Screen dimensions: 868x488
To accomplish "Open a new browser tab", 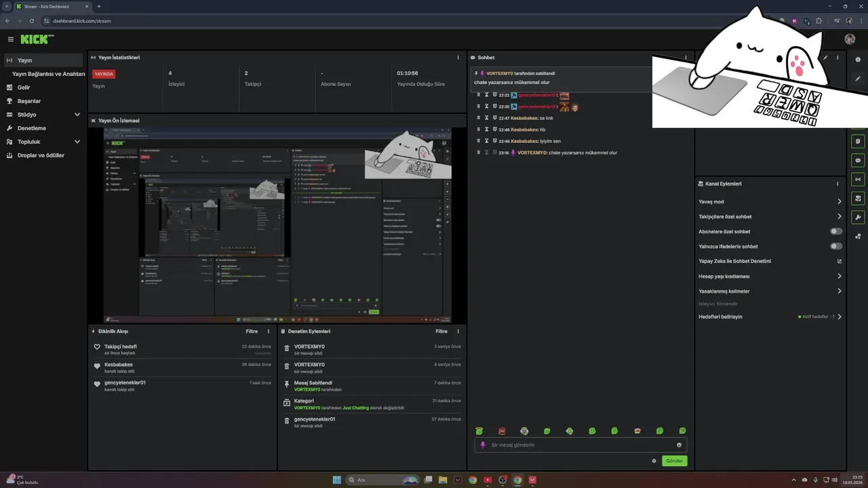I will pyautogui.click(x=99, y=6).
